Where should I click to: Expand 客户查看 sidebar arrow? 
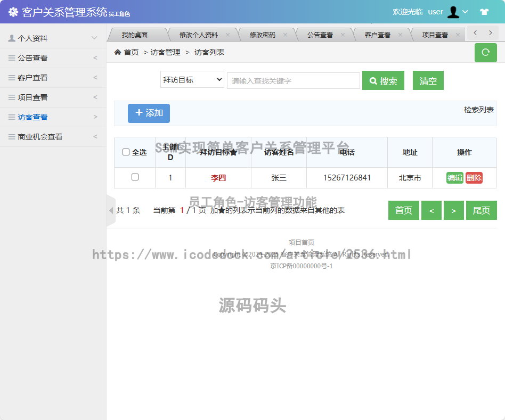click(x=95, y=78)
